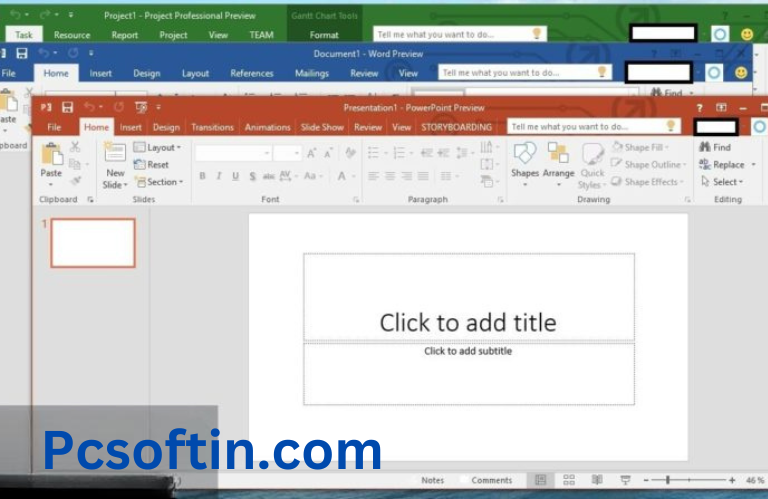Screen dimensions: 768x499
Task: Increase list indent level in Paragraph group
Action: [x=444, y=153]
